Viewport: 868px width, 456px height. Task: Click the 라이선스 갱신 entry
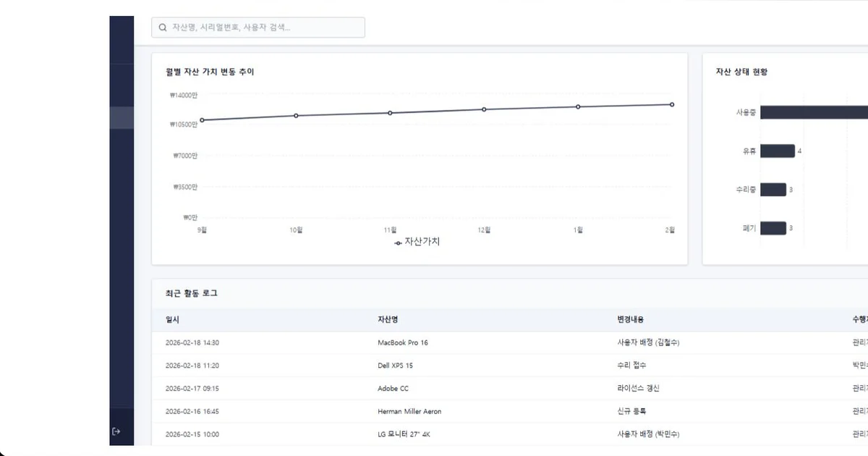click(x=638, y=389)
